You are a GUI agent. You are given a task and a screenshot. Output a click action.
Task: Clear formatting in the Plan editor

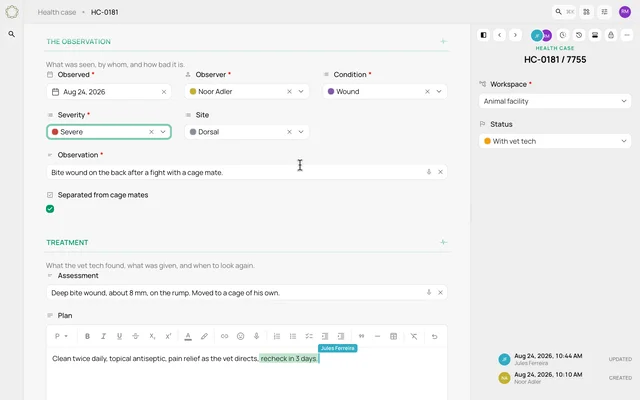(414, 336)
